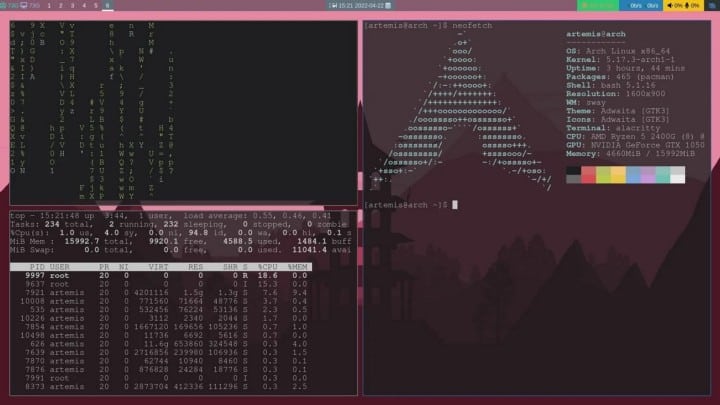Select the top row with PID 7870
The width and height of the screenshot is (720, 405).
(161, 361)
